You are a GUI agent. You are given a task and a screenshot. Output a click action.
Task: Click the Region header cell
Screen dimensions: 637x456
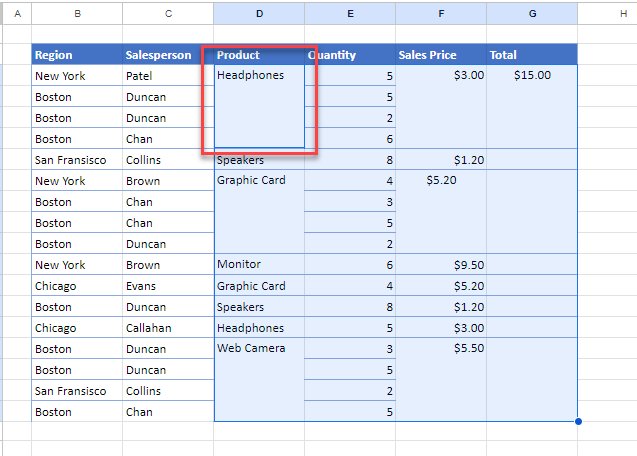pyautogui.click(x=77, y=55)
